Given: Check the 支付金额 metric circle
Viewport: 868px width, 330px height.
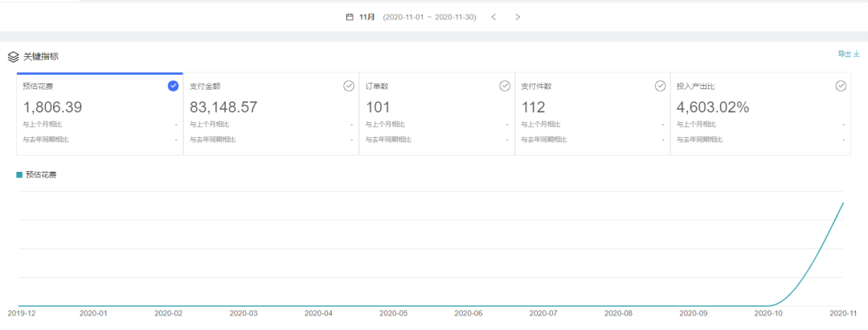Looking at the screenshot, I should pos(349,86).
